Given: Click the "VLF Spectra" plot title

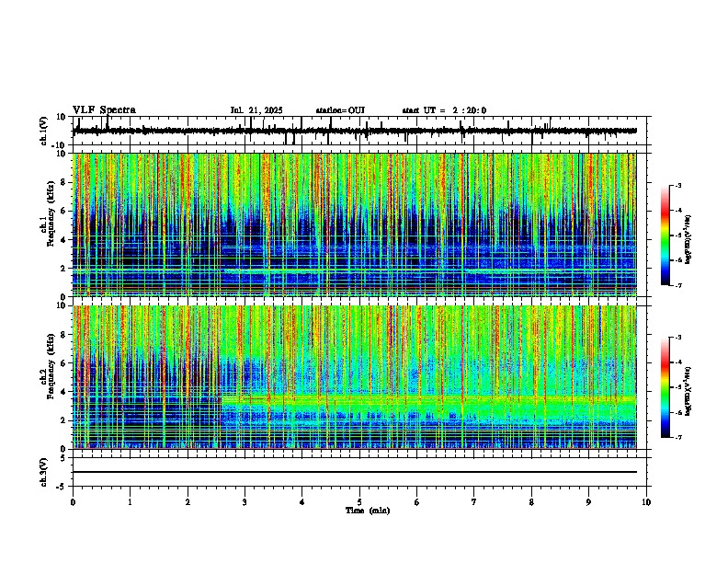Looking at the screenshot, I should [104, 110].
